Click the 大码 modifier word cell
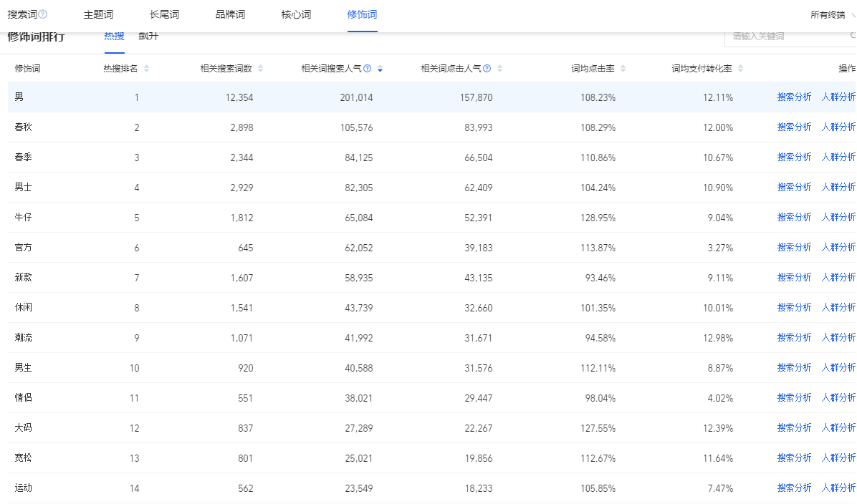Screen dimensions: 857x504 click(x=23, y=427)
